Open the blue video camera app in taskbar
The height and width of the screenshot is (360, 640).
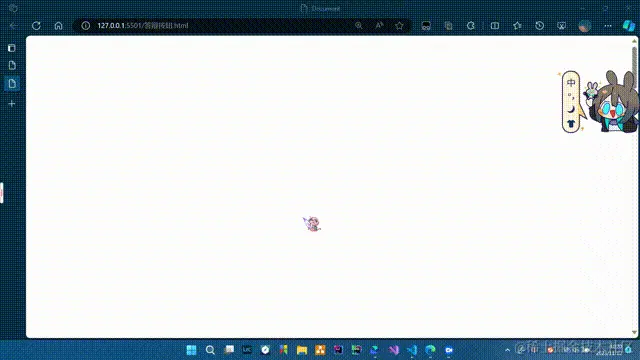pos(449,350)
